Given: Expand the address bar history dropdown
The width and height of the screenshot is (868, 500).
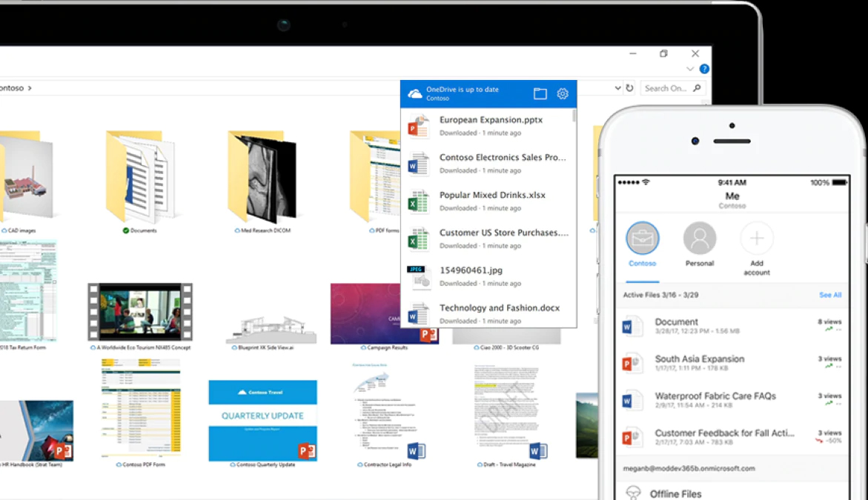Looking at the screenshot, I should tap(618, 88).
